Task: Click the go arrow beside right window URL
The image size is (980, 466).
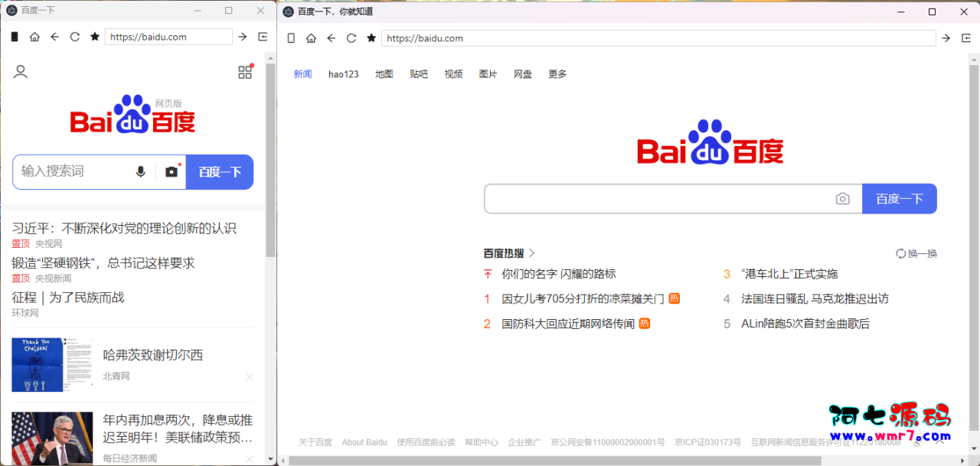Action: (x=946, y=38)
